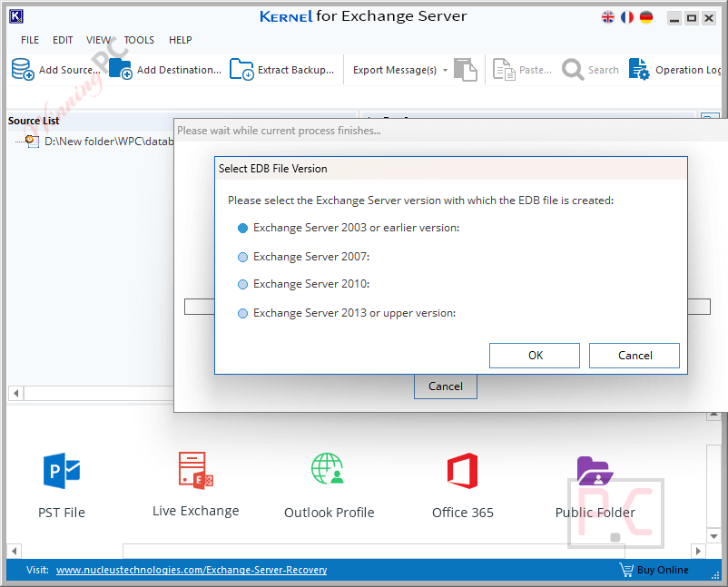Screen dimensions: 728x587
Task: Click Source List left scroll arrow
Action: tap(15, 393)
